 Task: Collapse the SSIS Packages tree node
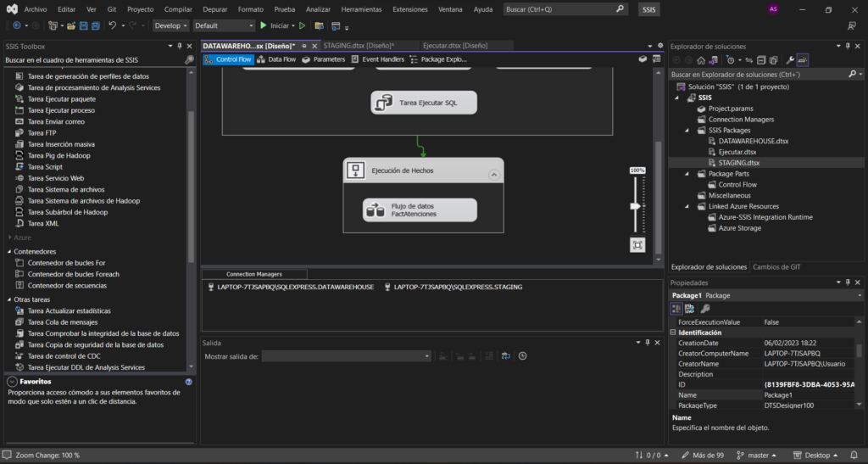689,131
